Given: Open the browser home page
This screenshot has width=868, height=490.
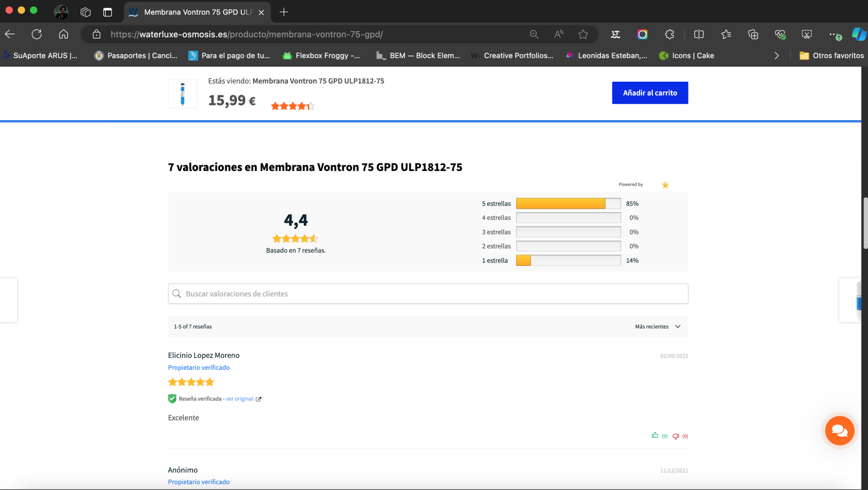Looking at the screenshot, I should click(x=63, y=34).
